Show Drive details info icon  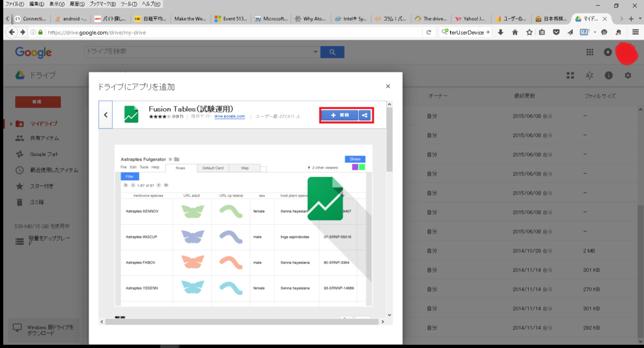609,76
